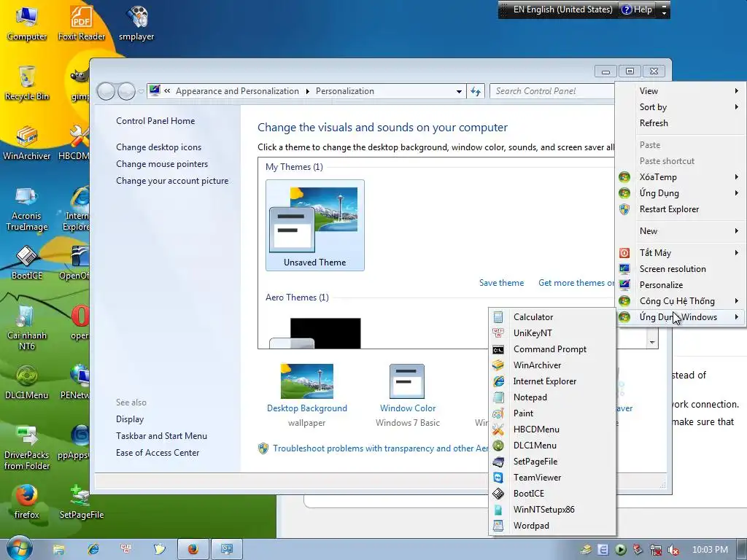Click the Save theme link
The height and width of the screenshot is (560, 747).
pyautogui.click(x=501, y=283)
